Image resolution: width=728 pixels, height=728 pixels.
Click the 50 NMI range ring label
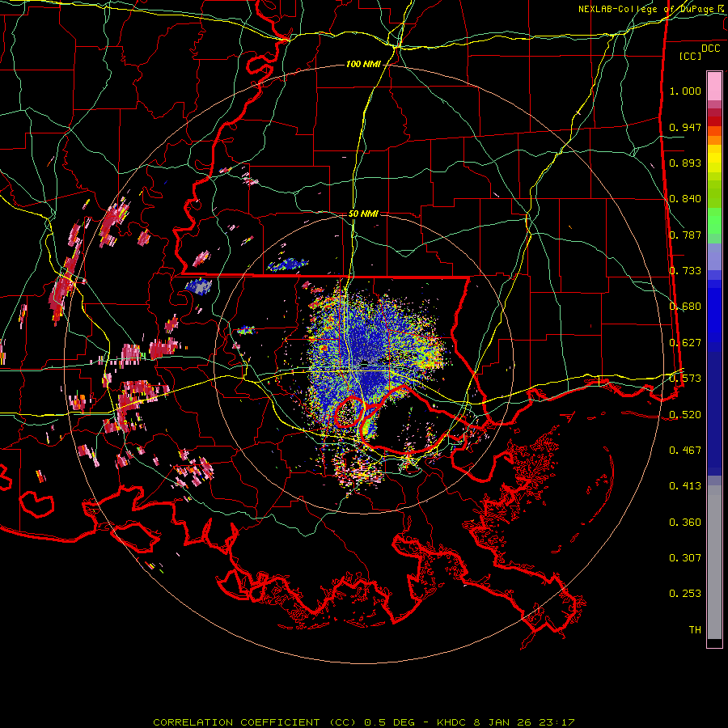pos(363,214)
